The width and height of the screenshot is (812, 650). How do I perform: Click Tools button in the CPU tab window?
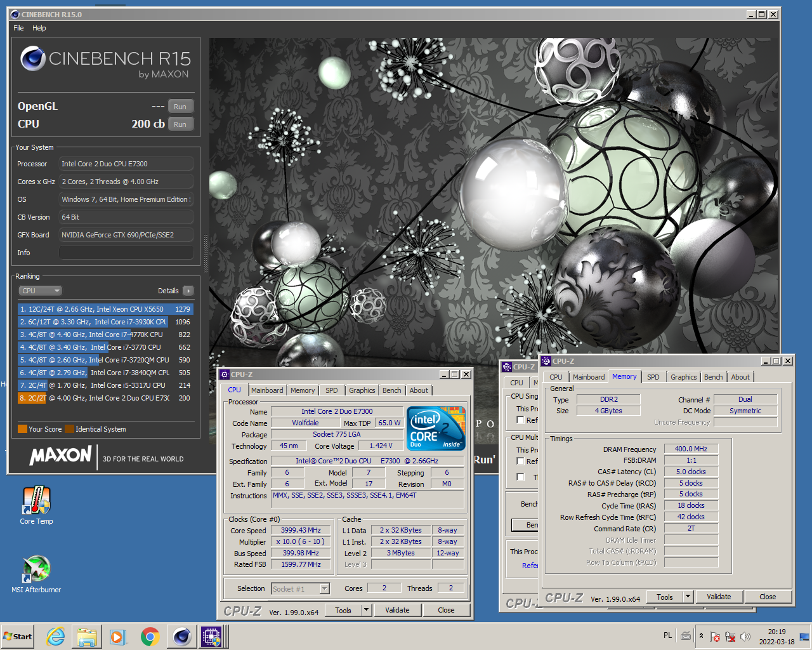click(343, 610)
